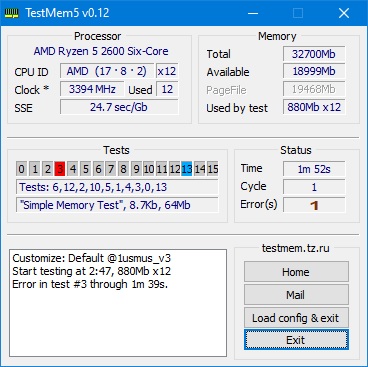Click the Error(s) label
368x367 pixels.
click(259, 204)
